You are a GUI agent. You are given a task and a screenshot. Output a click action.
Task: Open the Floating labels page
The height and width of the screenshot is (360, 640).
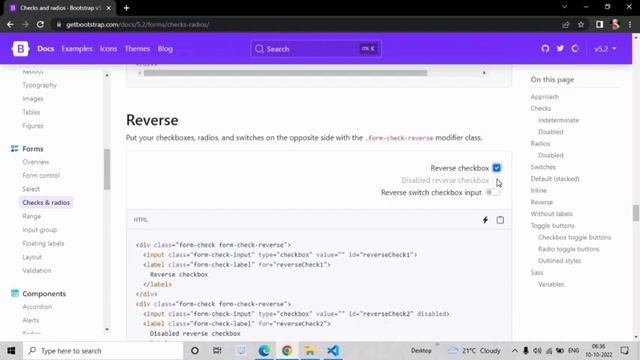(43, 243)
